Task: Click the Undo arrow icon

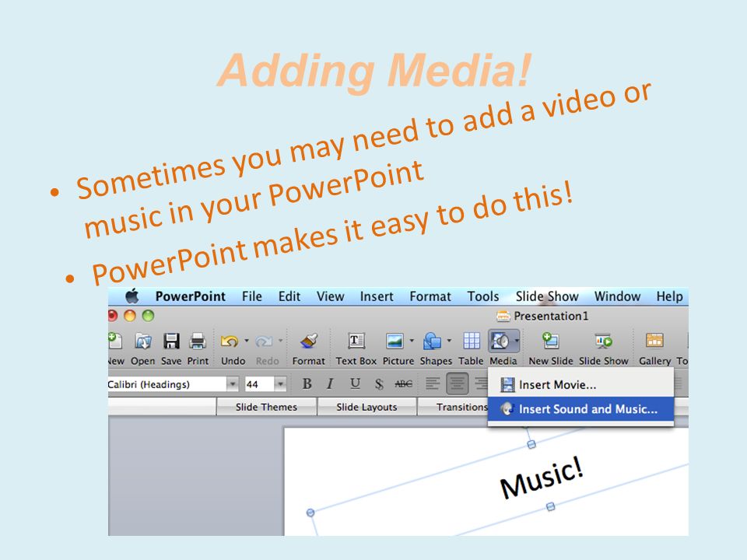Action: 230,341
